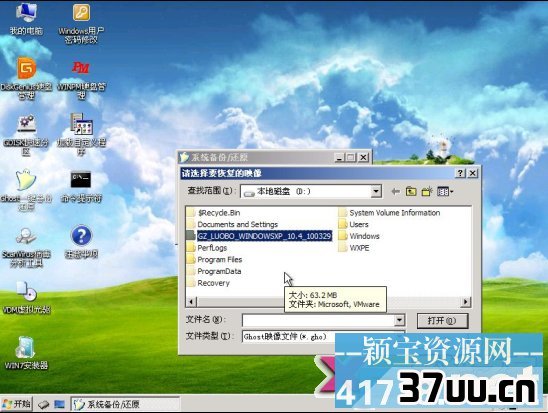
Task: Select the $Recycle.Bin folder
Action: (x=213, y=213)
